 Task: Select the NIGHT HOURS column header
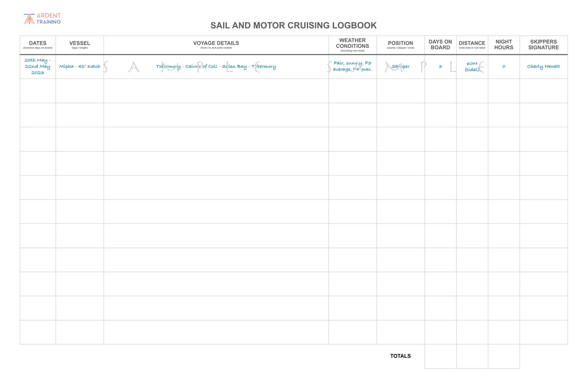(x=503, y=45)
